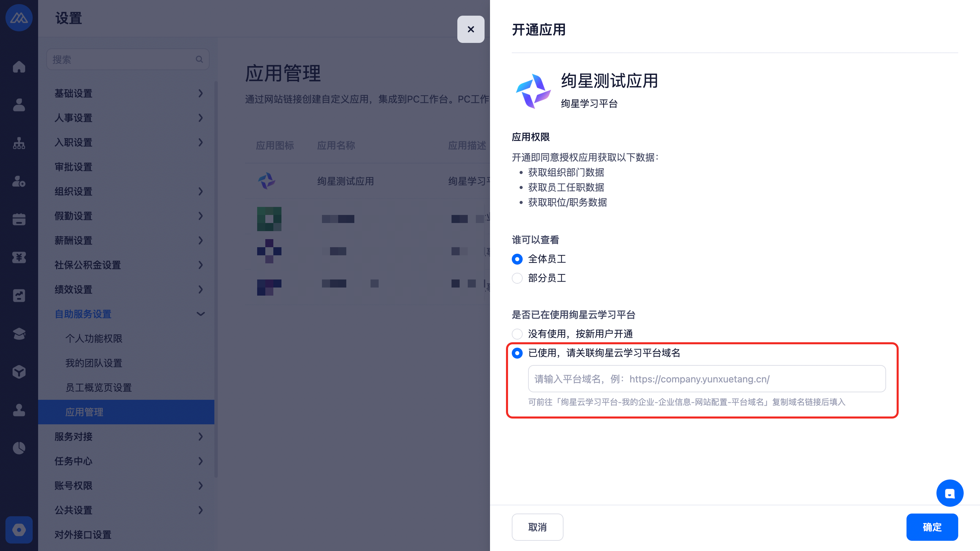Image resolution: width=980 pixels, height=551 pixels.
Task: Expand the 基础设置 menu chevron
Action: click(200, 93)
